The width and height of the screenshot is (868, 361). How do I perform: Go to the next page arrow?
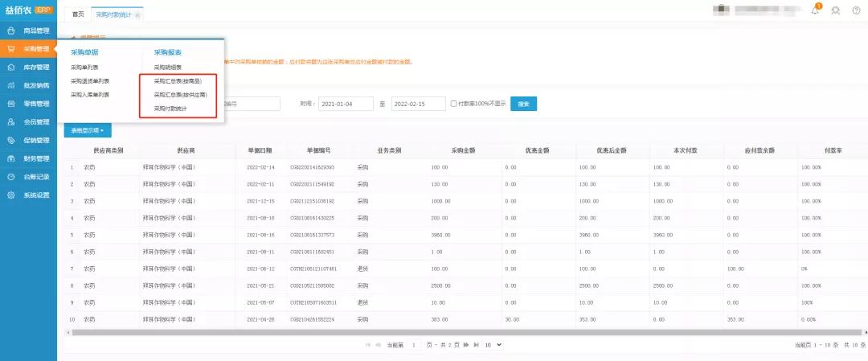point(465,344)
